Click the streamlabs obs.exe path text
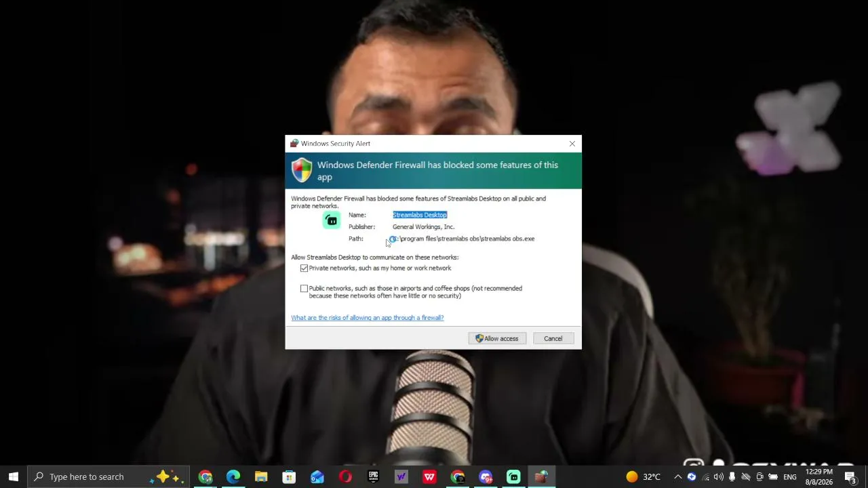This screenshot has width=868, height=488. point(462,239)
